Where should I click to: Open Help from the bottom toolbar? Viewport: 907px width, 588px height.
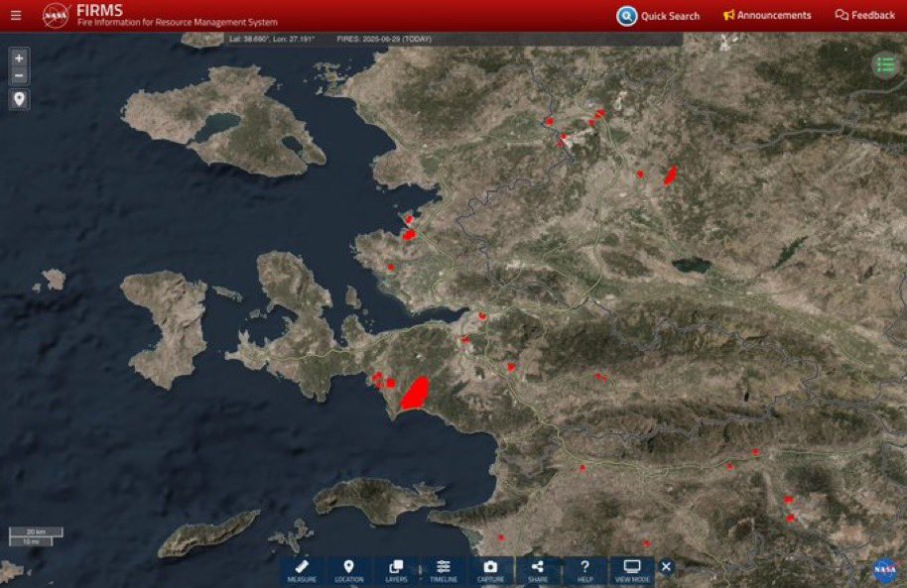(x=584, y=571)
